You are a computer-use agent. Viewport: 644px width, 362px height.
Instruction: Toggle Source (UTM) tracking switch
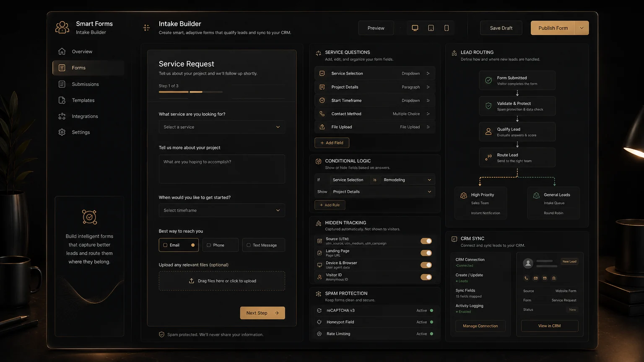click(x=426, y=241)
